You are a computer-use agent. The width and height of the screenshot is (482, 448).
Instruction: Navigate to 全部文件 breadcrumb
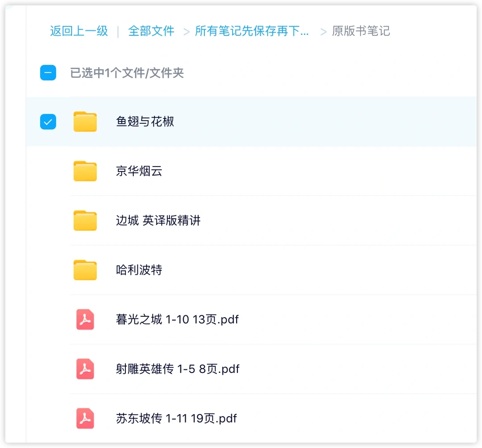[151, 31]
